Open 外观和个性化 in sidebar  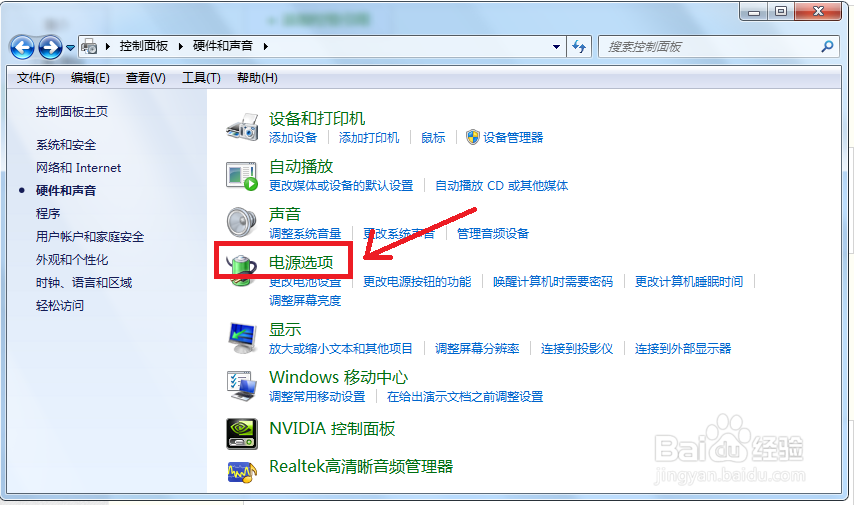(x=72, y=260)
